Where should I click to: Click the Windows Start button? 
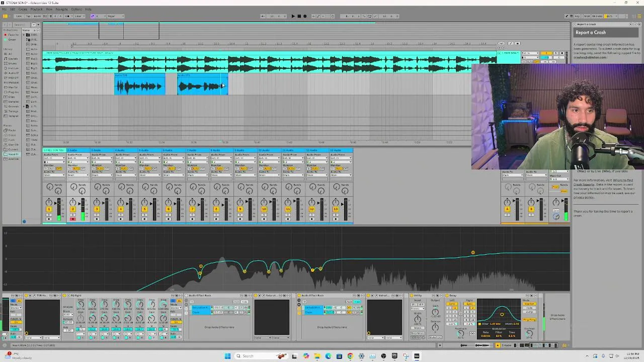(x=227, y=356)
